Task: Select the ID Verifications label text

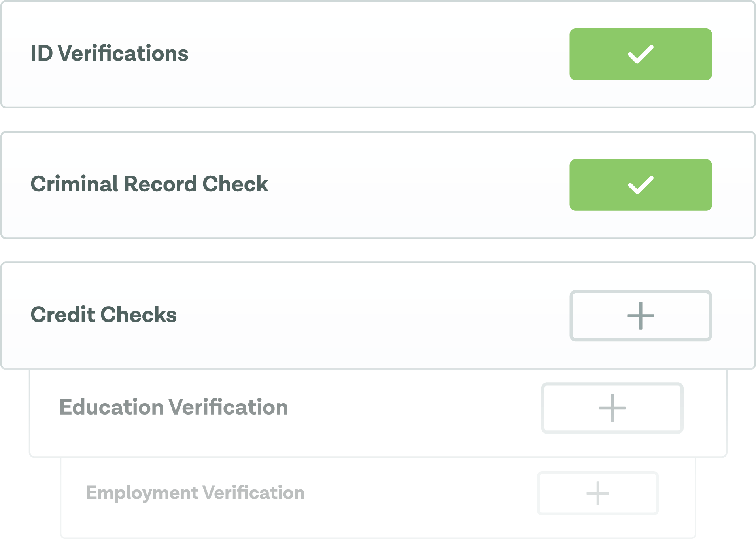Action: pyautogui.click(x=110, y=53)
